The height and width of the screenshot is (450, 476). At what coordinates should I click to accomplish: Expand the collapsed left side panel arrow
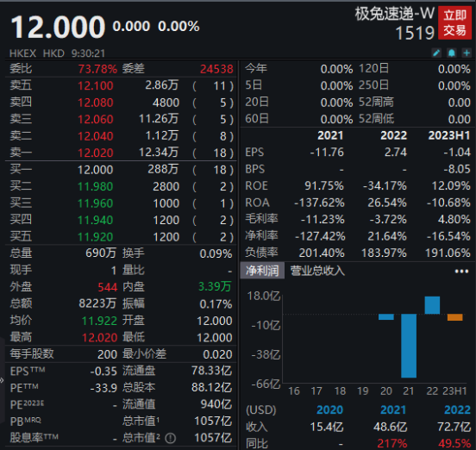click(x=2, y=380)
